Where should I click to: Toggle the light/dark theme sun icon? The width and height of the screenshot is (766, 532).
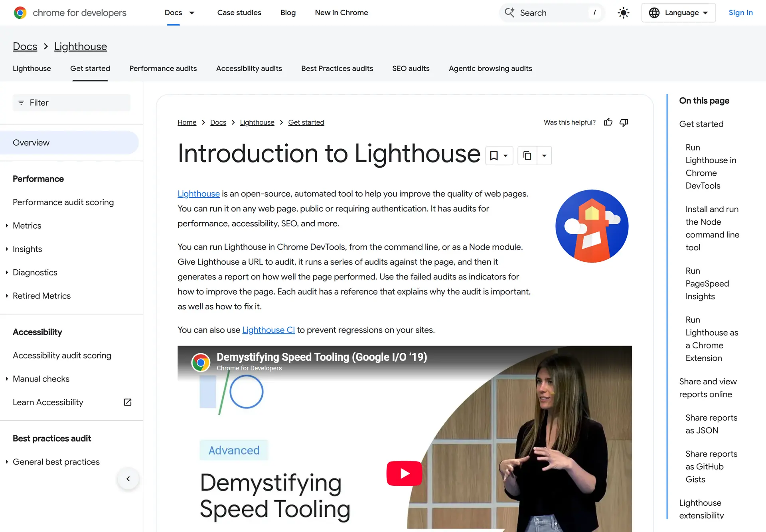point(623,13)
